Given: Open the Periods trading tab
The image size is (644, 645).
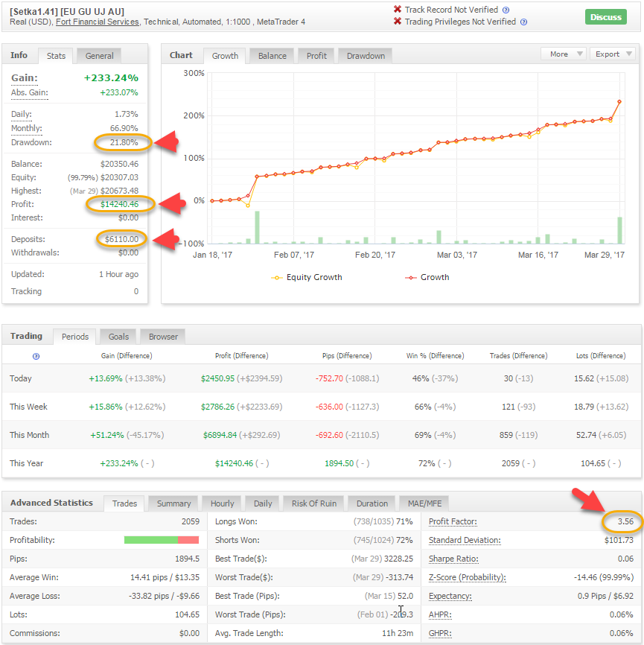Looking at the screenshot, I should pos(75,337).
